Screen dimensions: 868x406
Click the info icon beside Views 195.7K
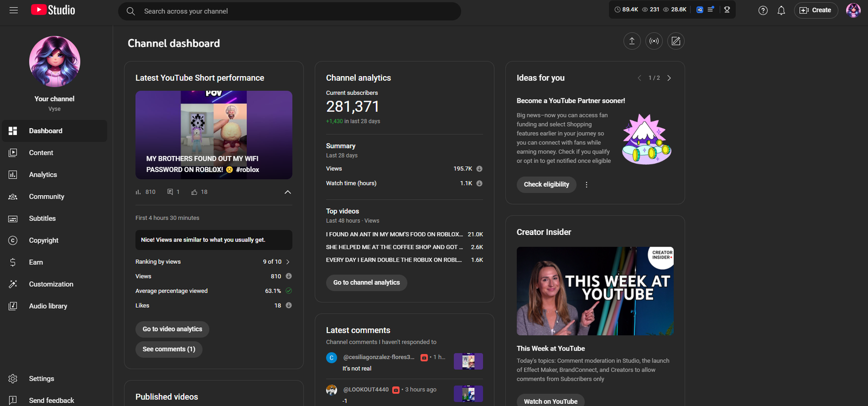(x=479, y=169)
